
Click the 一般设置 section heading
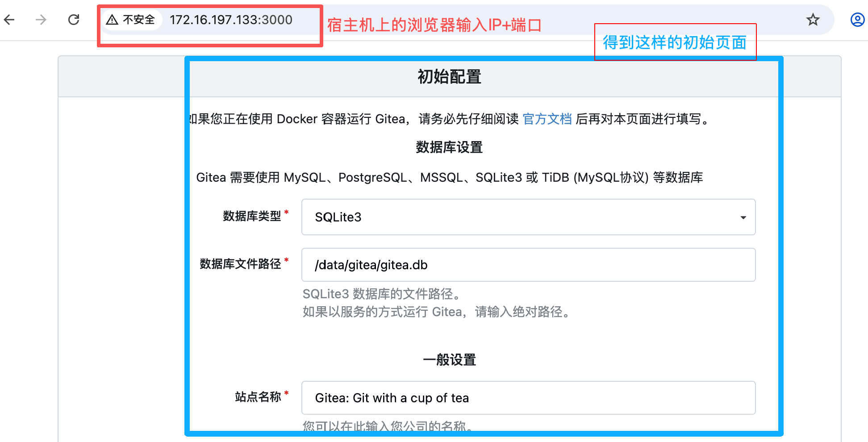point(449,360)
